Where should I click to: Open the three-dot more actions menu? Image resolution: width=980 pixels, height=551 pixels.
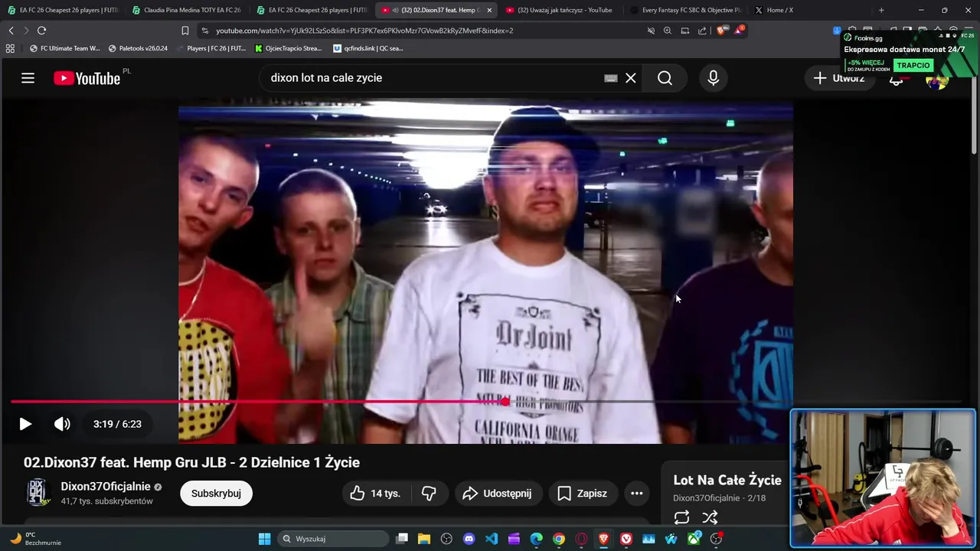[x=637, y=494]
